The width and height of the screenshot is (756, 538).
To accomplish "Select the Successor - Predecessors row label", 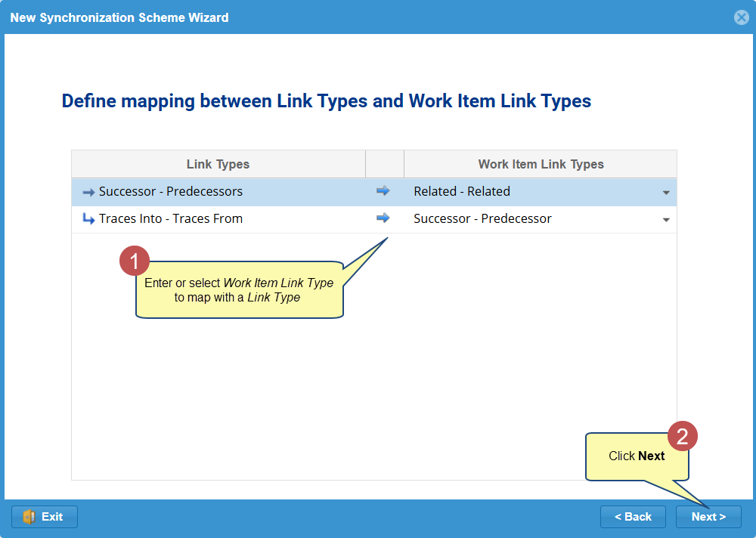I will (x=171, y=192).
